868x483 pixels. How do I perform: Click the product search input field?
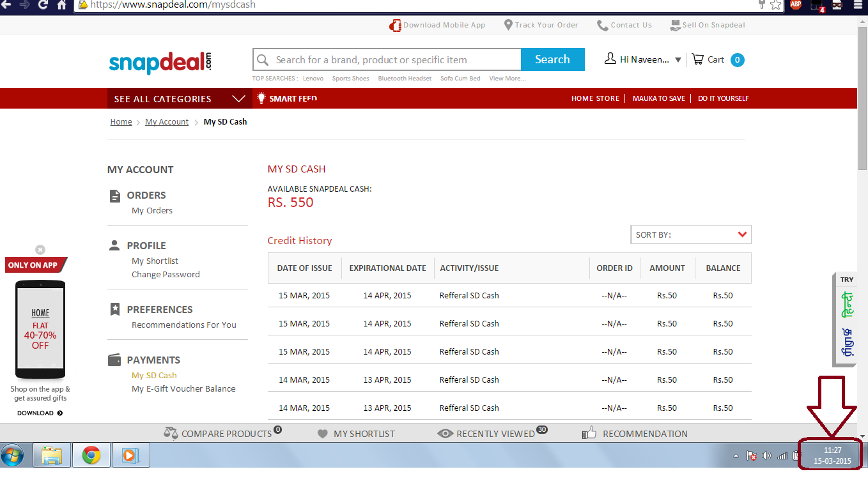coord(387,59)
